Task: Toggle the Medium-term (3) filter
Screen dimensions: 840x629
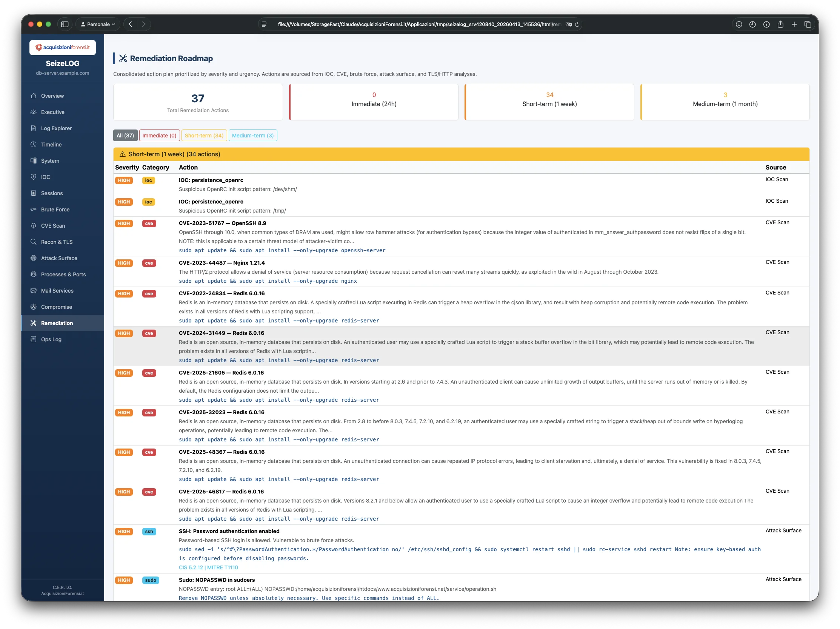Action: [x=252, y=135]
